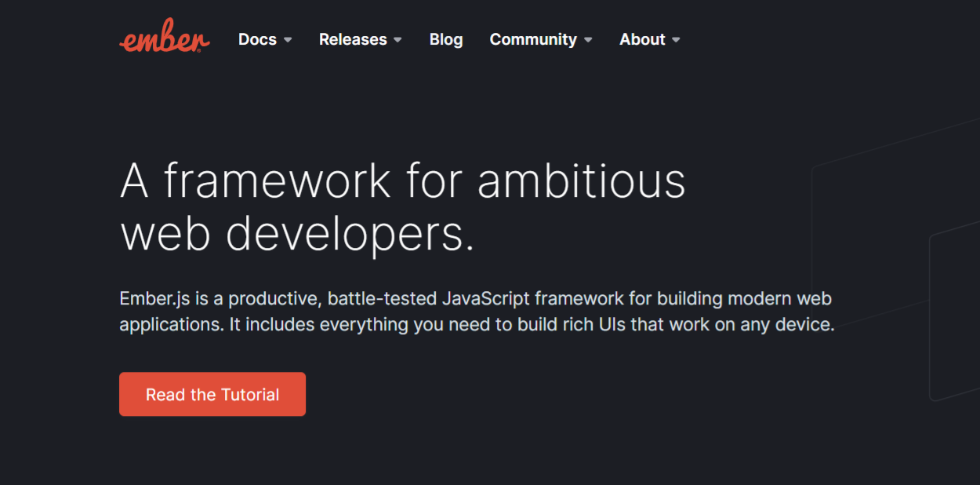The width and height of the screenshot is (980, 485).
Task: Click the caret arrow beside About
Action: click(676, 40)
